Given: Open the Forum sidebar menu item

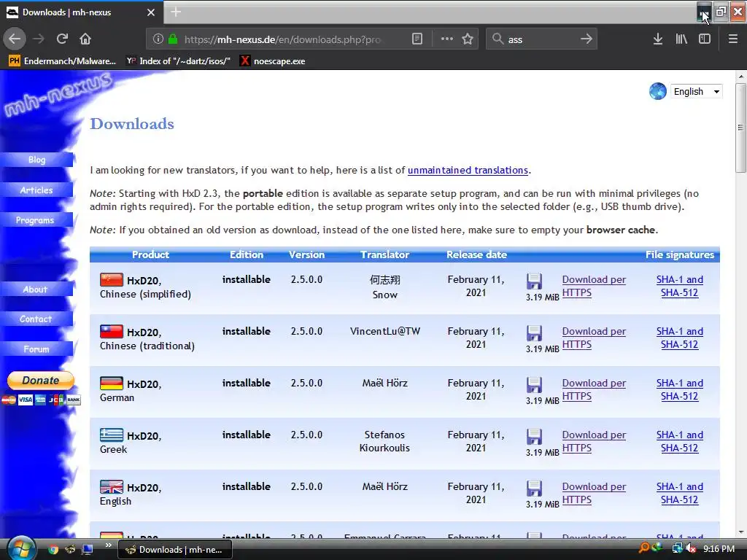Looking at the screenshot, I should click(36, 349).
